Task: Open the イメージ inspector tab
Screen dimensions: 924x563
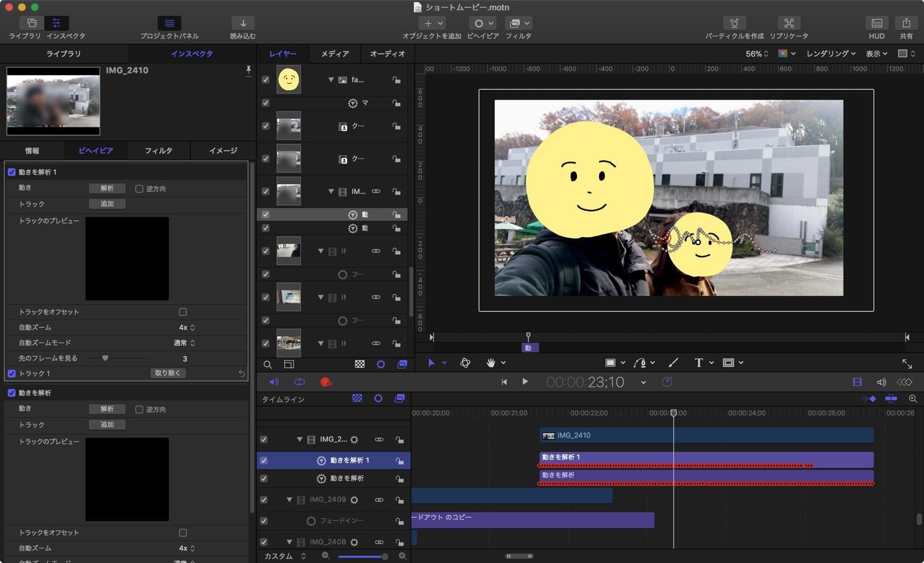Action: coord(223,151)
